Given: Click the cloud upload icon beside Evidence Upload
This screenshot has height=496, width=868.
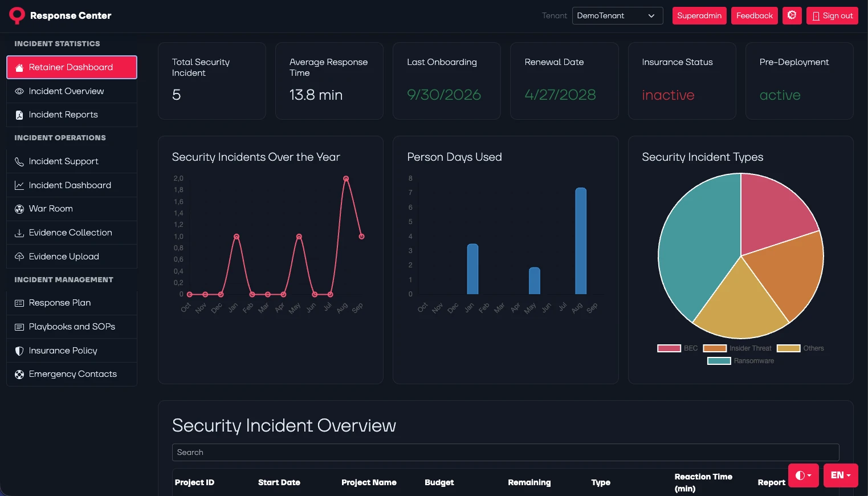Looking at the screenshot, I should tap(19, 257).
